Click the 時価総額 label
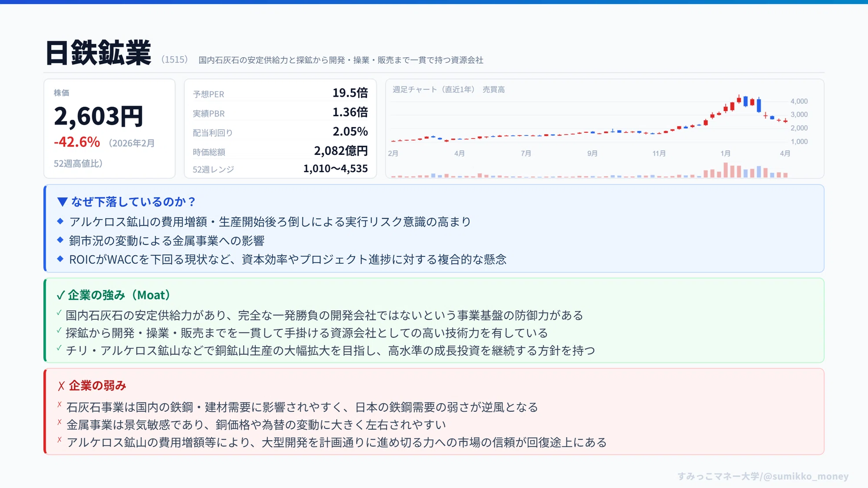This screenshot has height=488, width=868. pyautogui.click(x=209, y=152)
